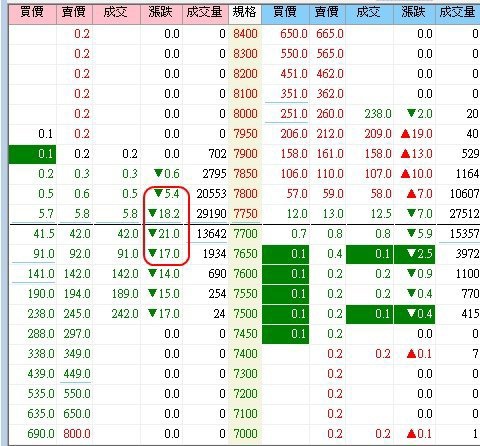Click put ask 0.4 at strike 7650
This screenshot has height=446, width=480.
click(x=335, y=254)
